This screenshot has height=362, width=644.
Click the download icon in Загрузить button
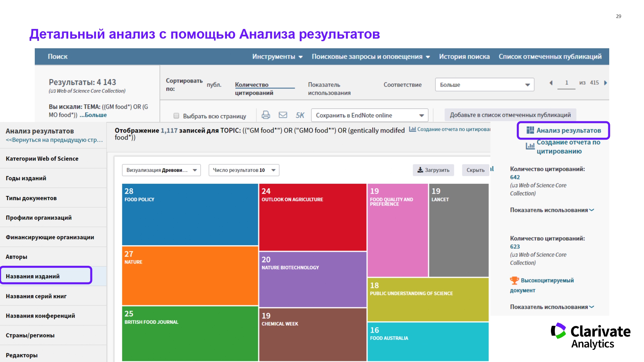pos(420,170)
